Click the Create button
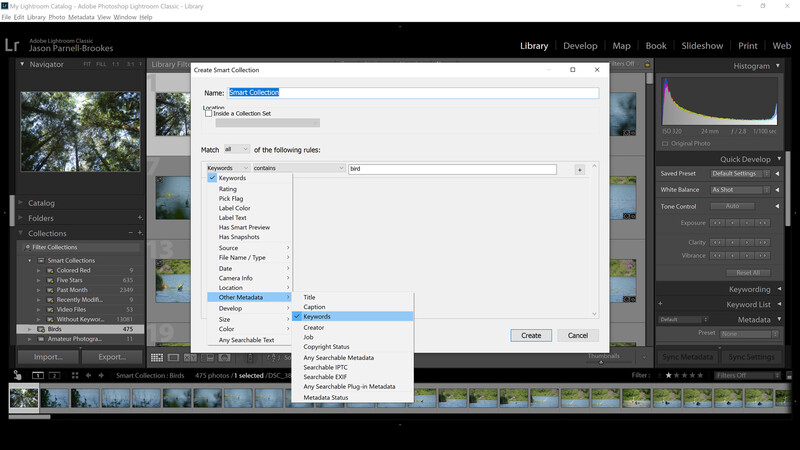Image resolution: width=800 pixels, height=450 pixels. [x=531, y=335]
